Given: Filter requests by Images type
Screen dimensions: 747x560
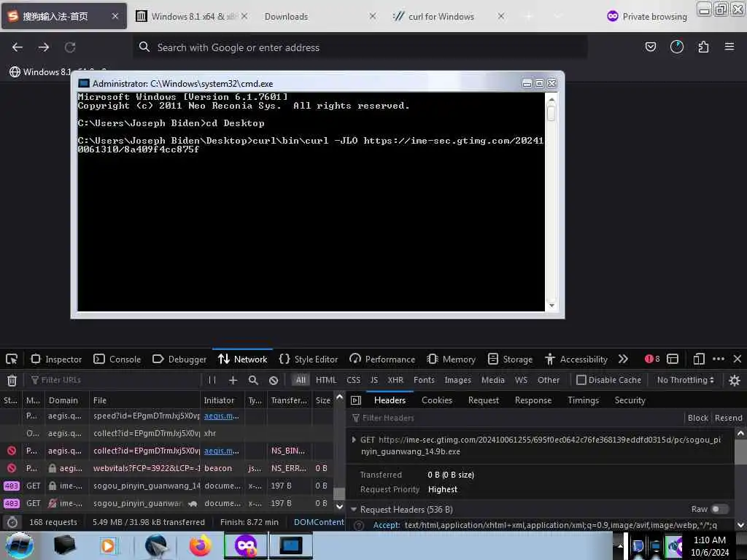Looking at the screenshot, I should coord(458,380).
